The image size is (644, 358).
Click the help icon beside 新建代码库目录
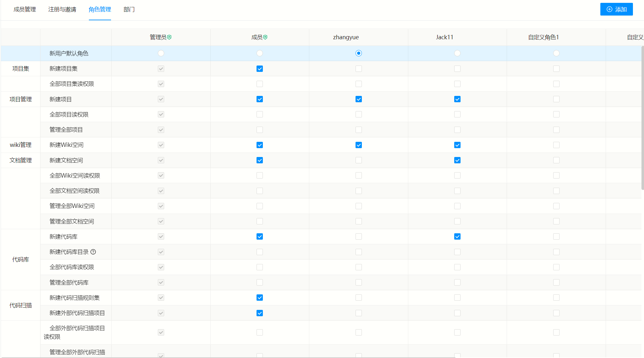(x=93, y=252)
